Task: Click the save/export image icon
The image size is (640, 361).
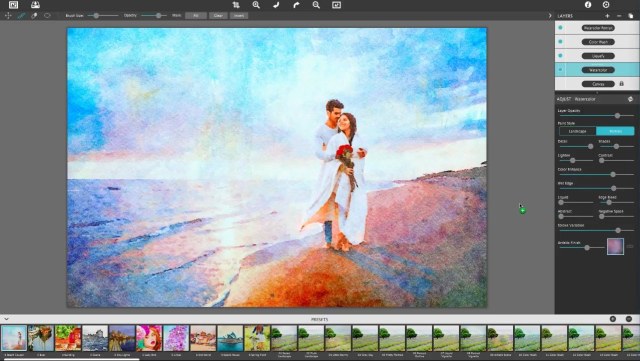Action: [36, 5]
